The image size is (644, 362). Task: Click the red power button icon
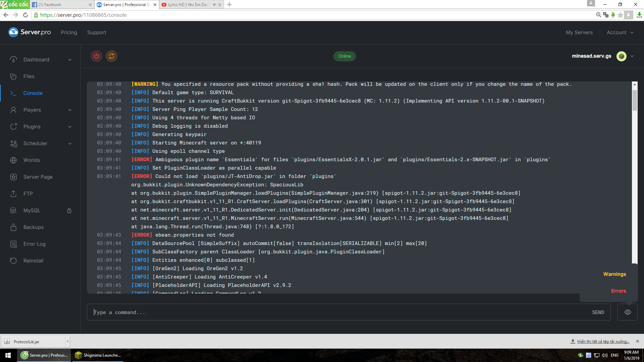(x=96, y=56)
